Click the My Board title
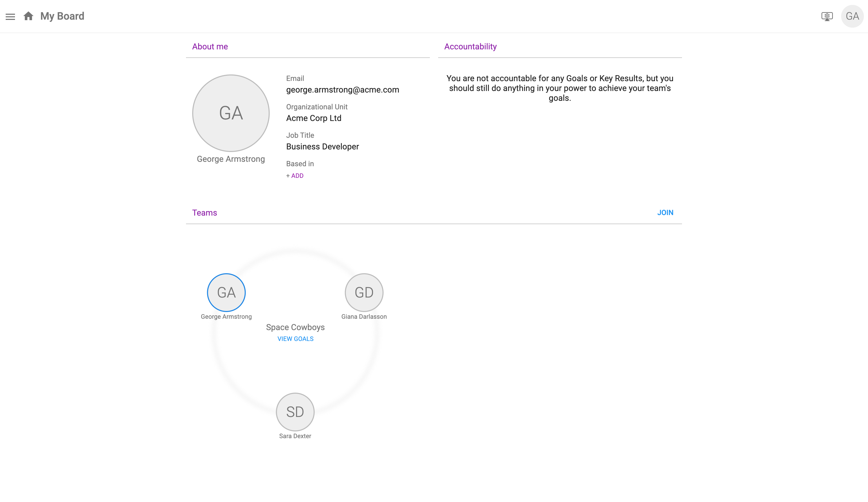 pyautogui.click(x=62, y=16)
